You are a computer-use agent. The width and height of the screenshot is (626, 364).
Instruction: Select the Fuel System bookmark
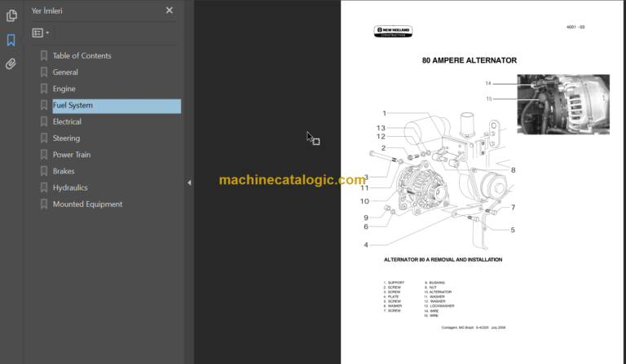click(x=117, y=106)
